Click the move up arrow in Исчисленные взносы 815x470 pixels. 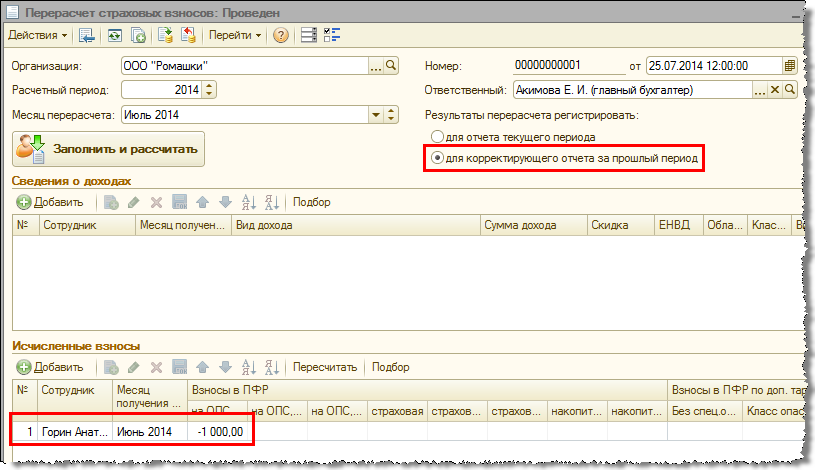pyautogui.click(x=203, y=368)
